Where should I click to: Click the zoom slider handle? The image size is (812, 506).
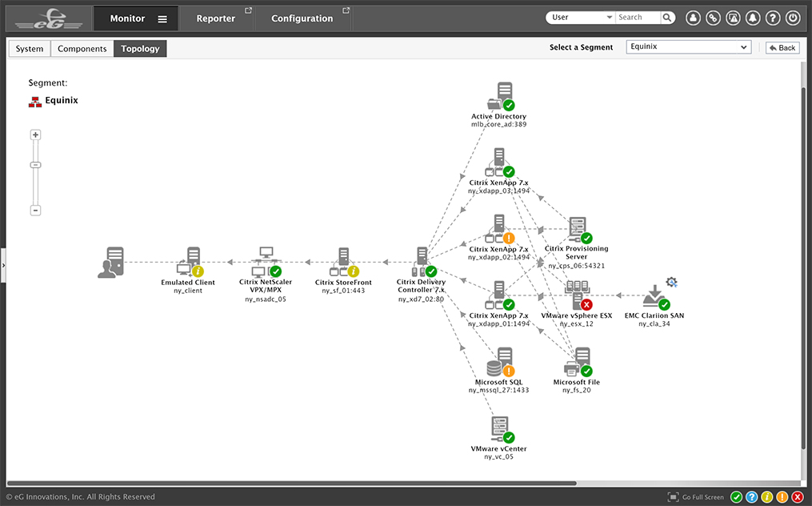pyautogui.click(x=35, y=165)
